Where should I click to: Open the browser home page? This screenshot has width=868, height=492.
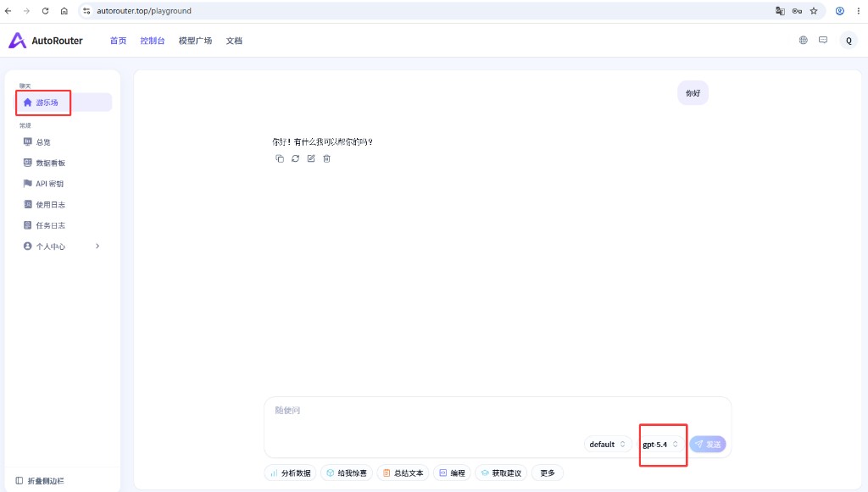pyautogui.click(x=64, y=11)
